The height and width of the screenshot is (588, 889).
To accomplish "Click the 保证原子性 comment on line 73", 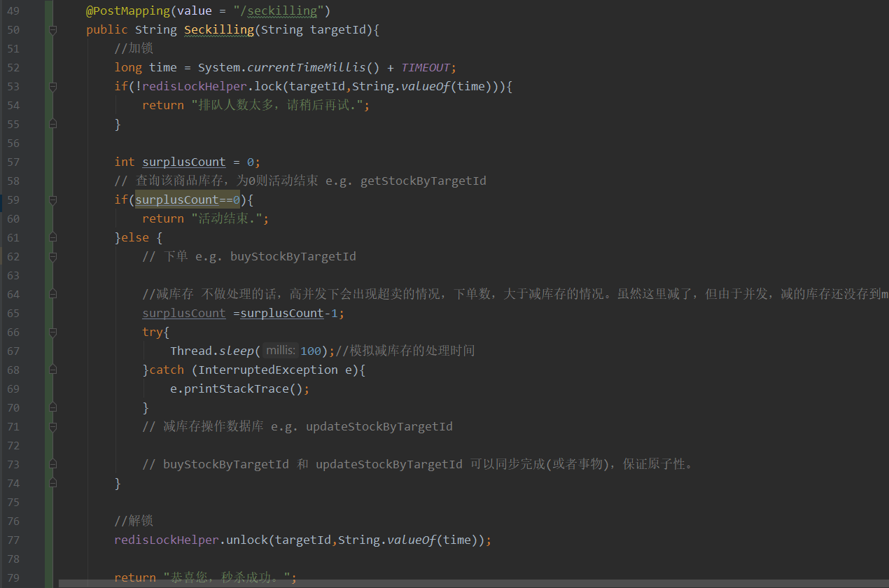I will pyautogui.click(x=658, y=465).
